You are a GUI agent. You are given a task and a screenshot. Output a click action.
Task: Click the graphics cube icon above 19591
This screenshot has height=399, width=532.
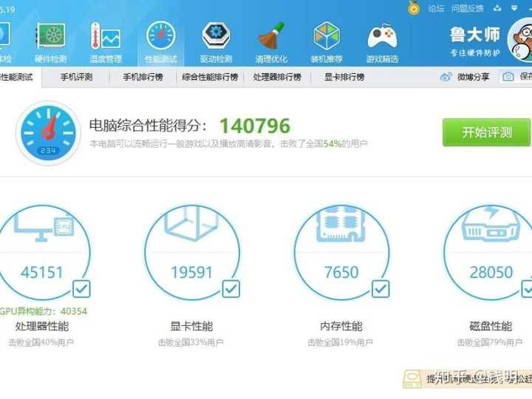191,223
